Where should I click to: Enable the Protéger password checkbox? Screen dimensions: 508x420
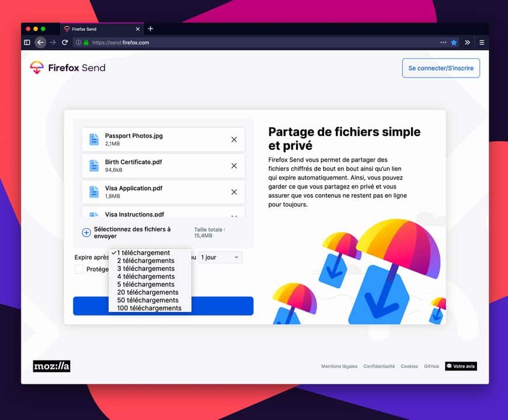pos(79,269)
